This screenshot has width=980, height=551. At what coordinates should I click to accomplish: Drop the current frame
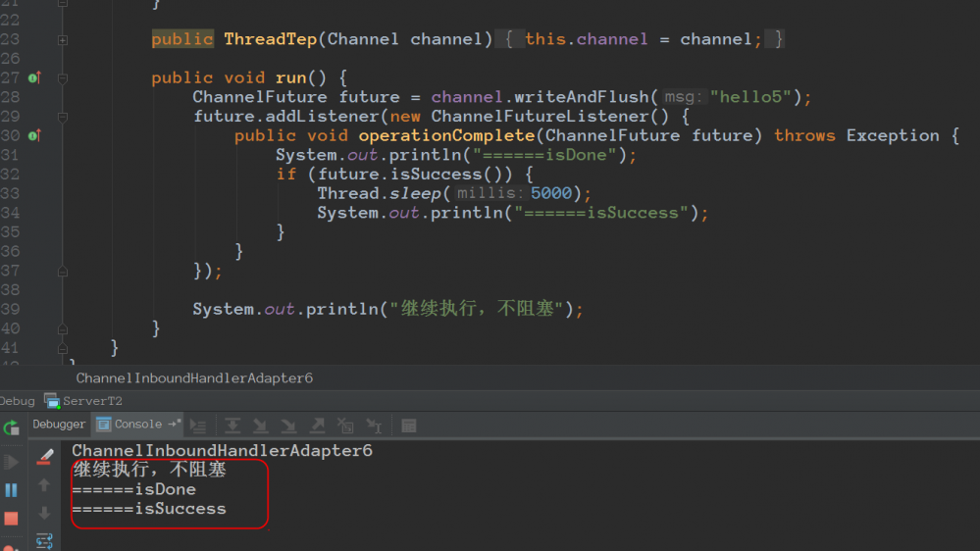point(345,426)
